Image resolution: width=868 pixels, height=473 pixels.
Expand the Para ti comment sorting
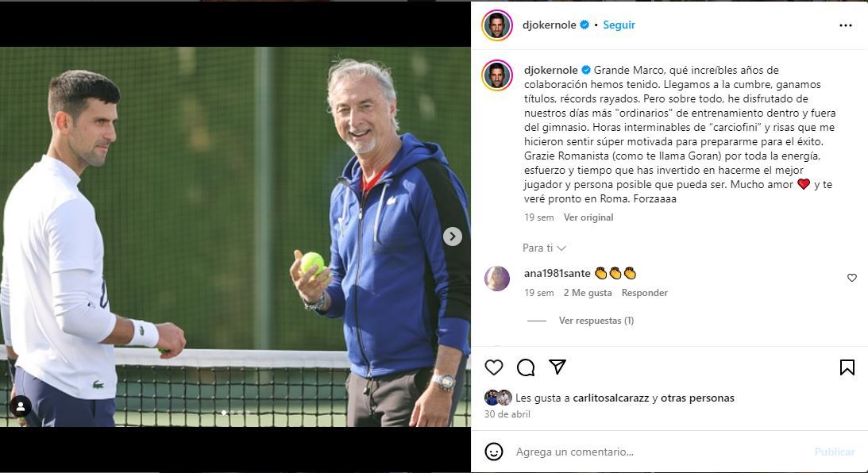544,248
